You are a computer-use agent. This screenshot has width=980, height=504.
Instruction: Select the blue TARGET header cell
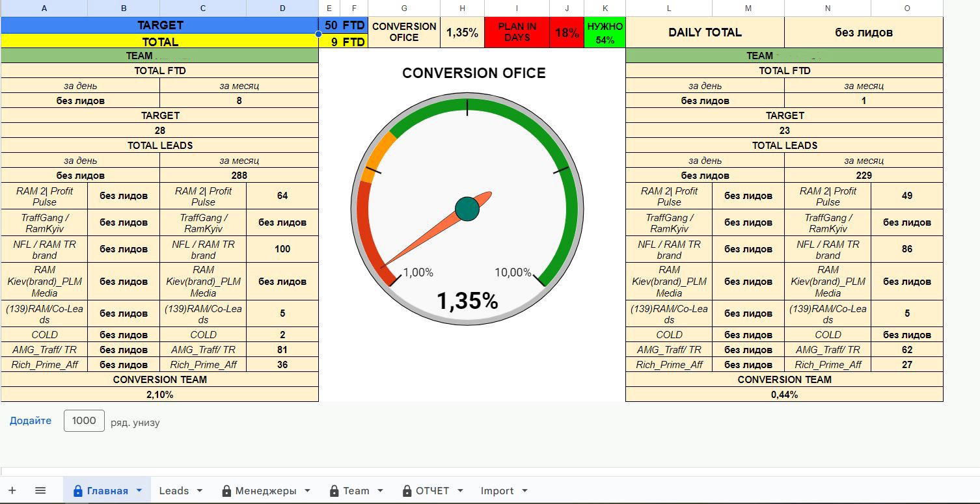160,25
